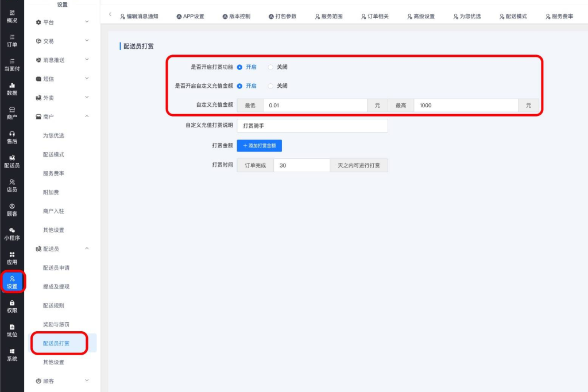Open 售后 after-sales headset icon

click(x=11, y=137)
